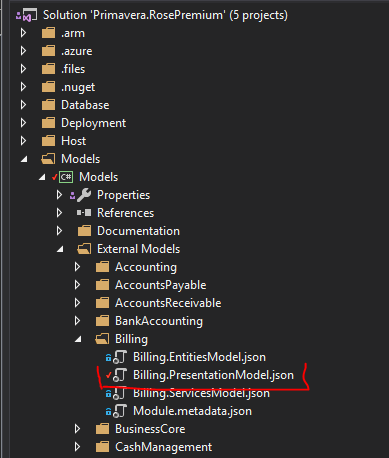389x458 pixels.
Task: Collapse the Billing folder
Action: pos(78,339)
